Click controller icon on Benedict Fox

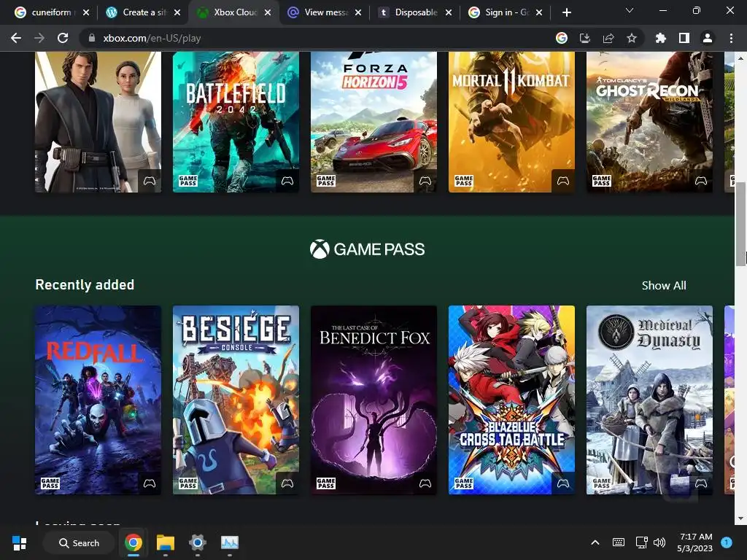pos(425,483)
